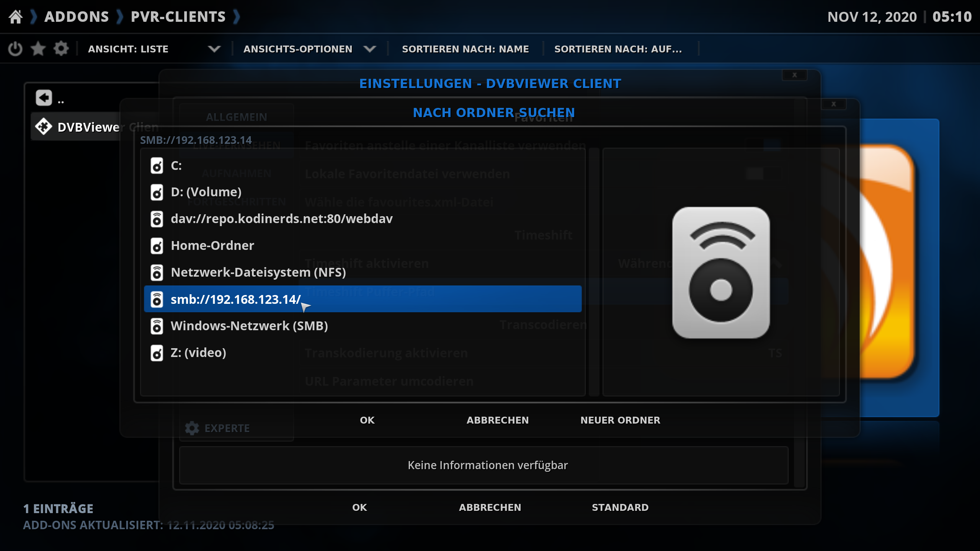980x551 pixels.
Task: Go to Kodi home via house icon
Action: click(16, 17)
